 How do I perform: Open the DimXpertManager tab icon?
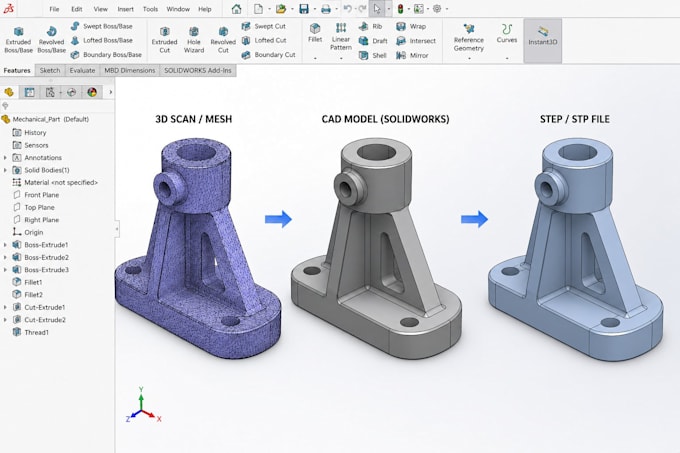point(72,92)
